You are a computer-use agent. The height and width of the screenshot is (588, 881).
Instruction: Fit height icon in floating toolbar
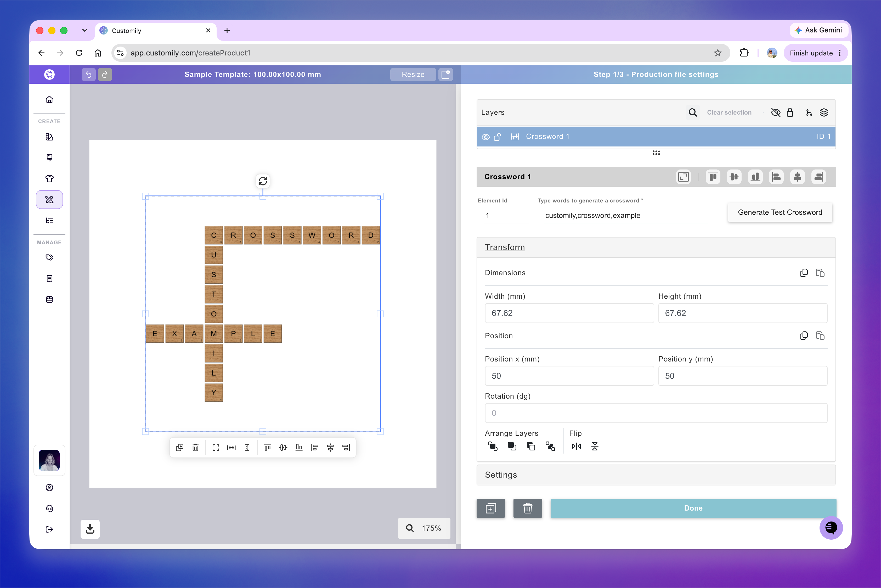tap(247, 447)
